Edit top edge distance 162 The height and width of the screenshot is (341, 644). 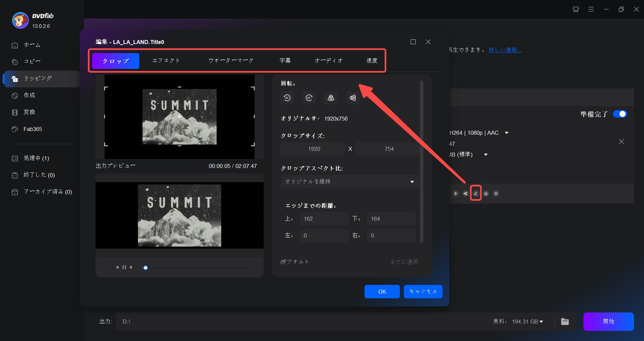(x=324, y=219)
